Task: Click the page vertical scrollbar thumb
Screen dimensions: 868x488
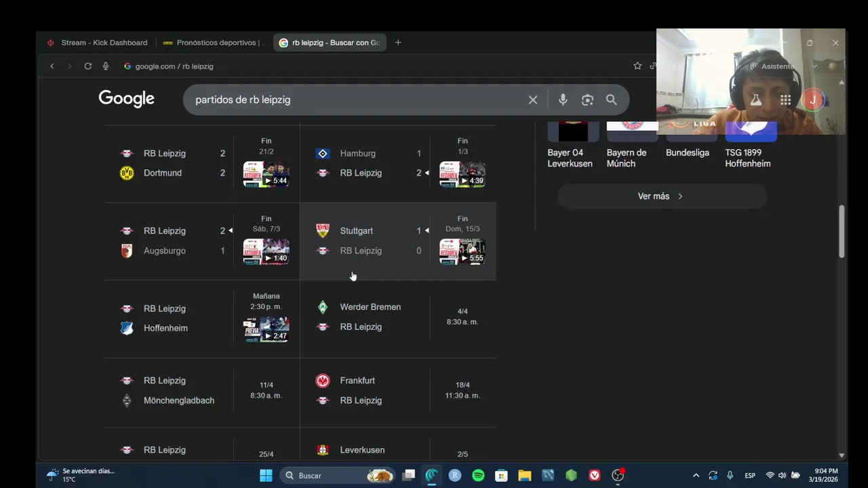Action: pos(842,231)
